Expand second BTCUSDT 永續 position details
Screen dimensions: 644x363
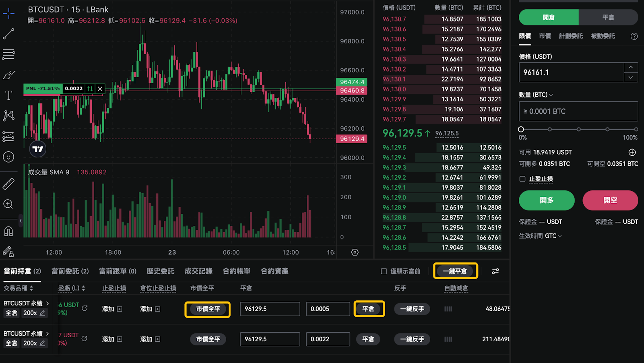pyautogui.click(x=47, y=333)
